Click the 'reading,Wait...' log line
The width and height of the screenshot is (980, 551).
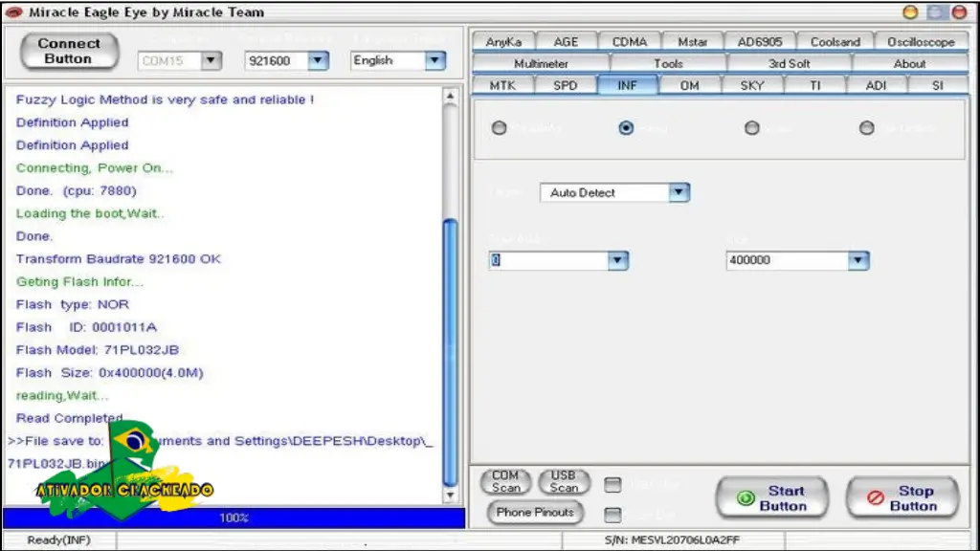[62, 395]
